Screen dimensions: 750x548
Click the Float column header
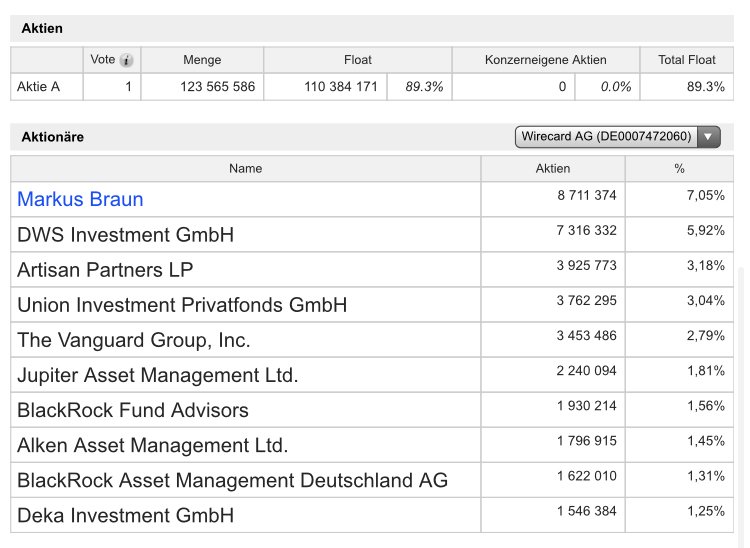tap(358, 60)
